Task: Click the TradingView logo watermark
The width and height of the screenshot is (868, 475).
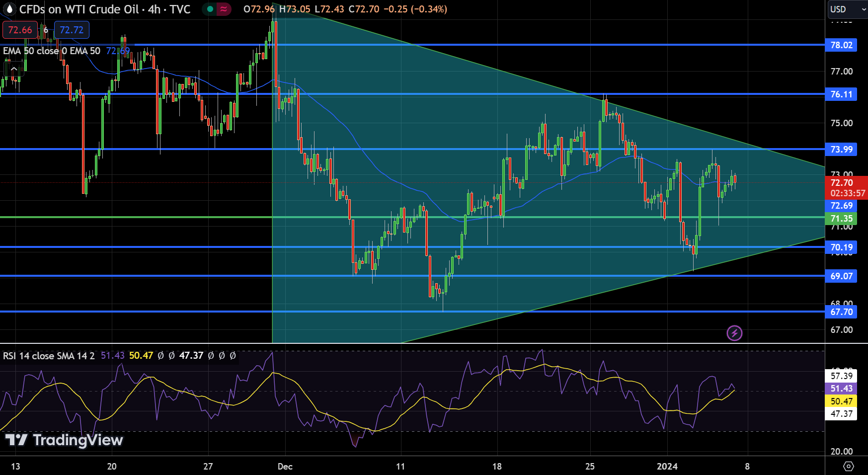Action: pos(64,440)
